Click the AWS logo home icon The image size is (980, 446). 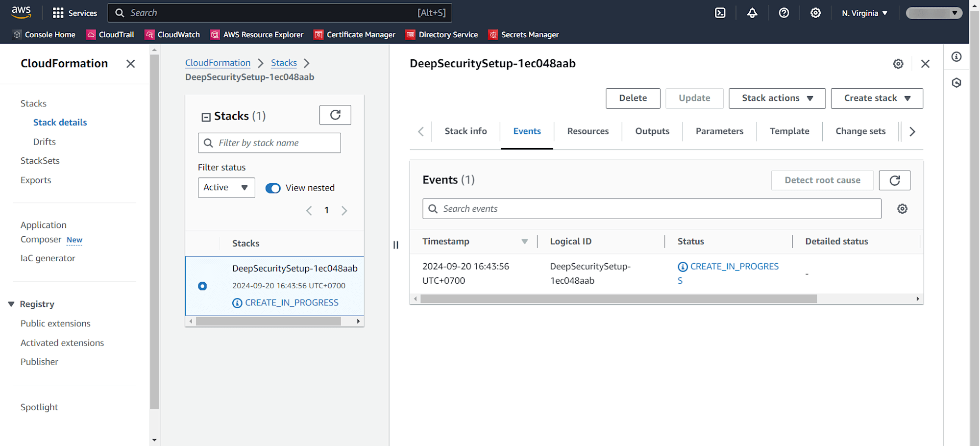click(x=21, y=12)
